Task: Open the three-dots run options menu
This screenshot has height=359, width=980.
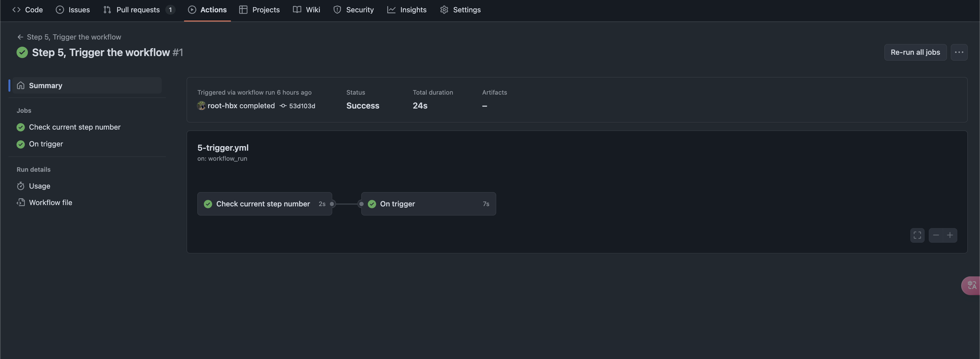Action: [x=959, y=52]
